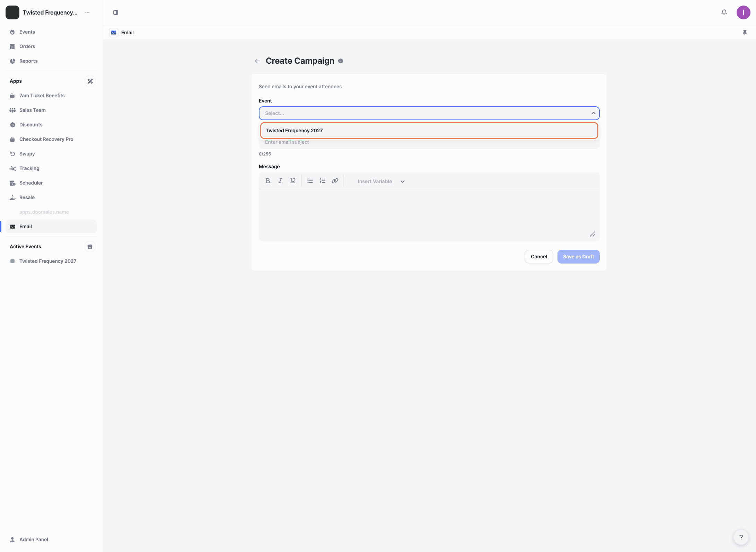The image size is (756, 552).
Task: Open Checkout Recovery Pro app
Action: point(46,139)
